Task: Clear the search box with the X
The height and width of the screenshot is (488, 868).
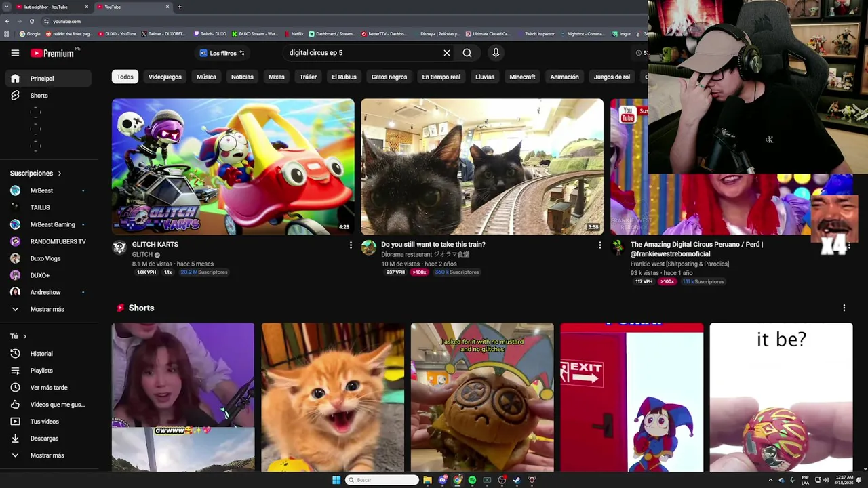Action: click(x=447, y=53)
